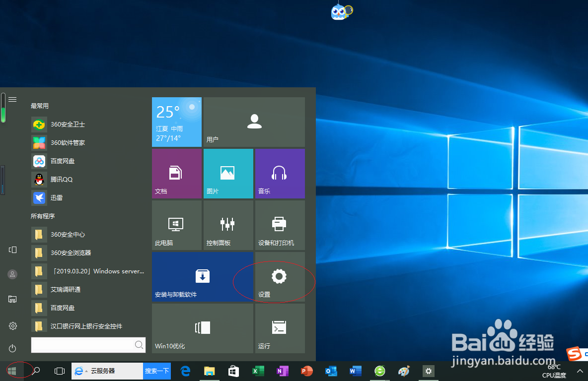The width and height of the screenshot is (588, 381).
Task: Open 迅雷 in the Start menu list
Action: tap(56, 197)
